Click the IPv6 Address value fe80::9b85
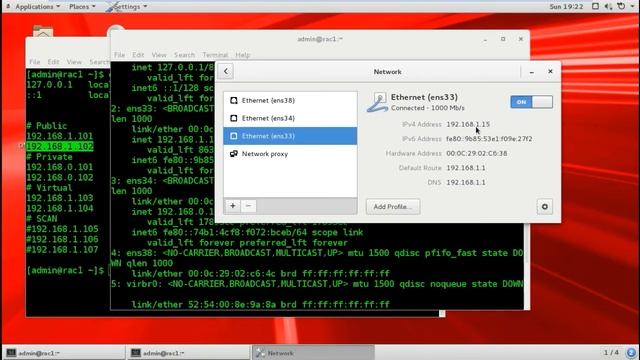The height and width of the screenshot is (360, 640). coord(489,139)
